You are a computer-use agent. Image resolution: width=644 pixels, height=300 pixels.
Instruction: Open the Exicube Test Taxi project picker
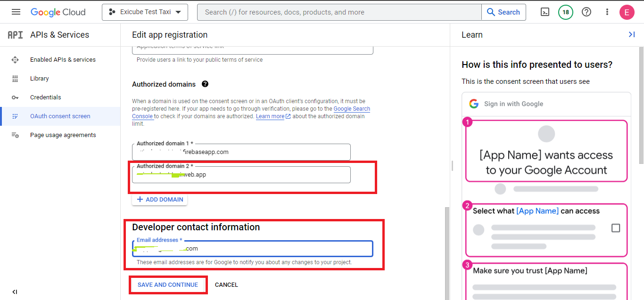point(145,12)
